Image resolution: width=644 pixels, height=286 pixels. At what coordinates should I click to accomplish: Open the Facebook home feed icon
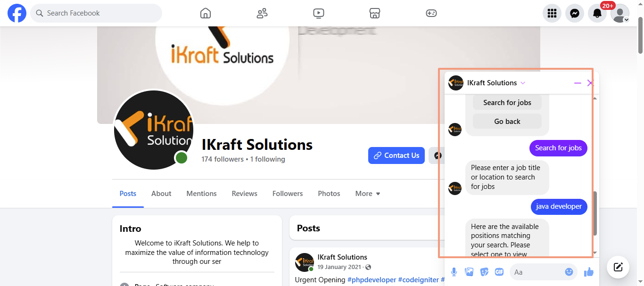(x=206, y=13)
